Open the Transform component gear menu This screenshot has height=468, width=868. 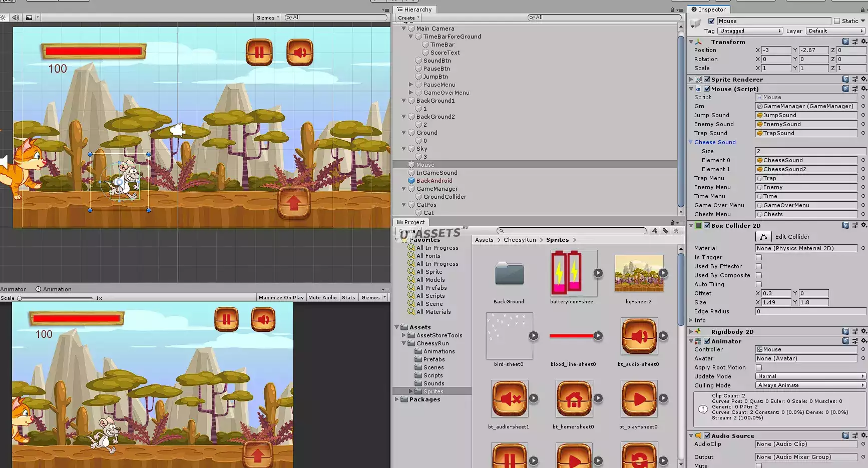[863, 42]
